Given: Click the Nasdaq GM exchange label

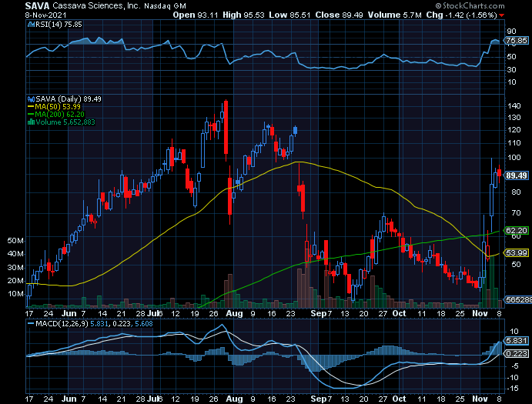Looking at the screenshot, I should (x=165, y=6).
